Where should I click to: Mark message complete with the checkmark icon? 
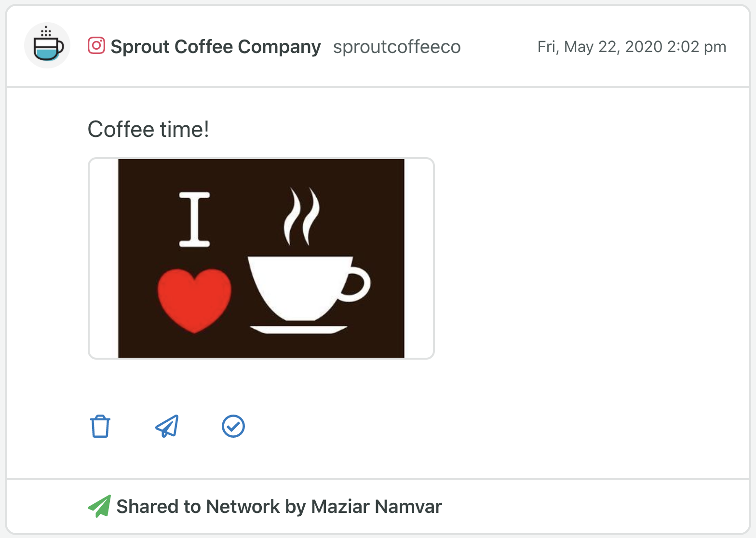point(233,426)
